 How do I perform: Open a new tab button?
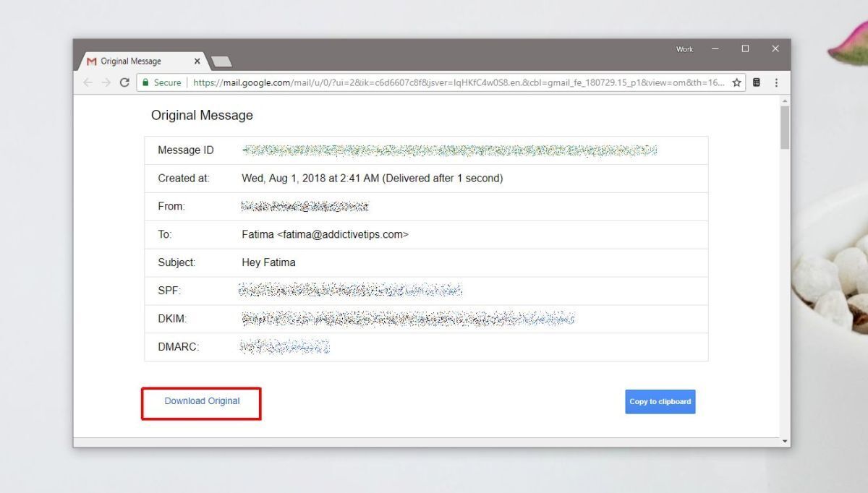point(221,61)
